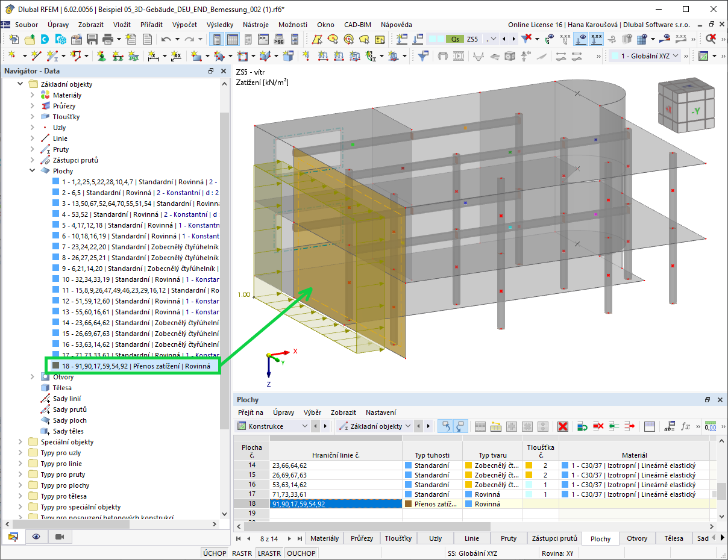The width and height of the screenshot is (728, 560).
Task: Click Přejít na in table menu
Action: click(x=251, y=412)
